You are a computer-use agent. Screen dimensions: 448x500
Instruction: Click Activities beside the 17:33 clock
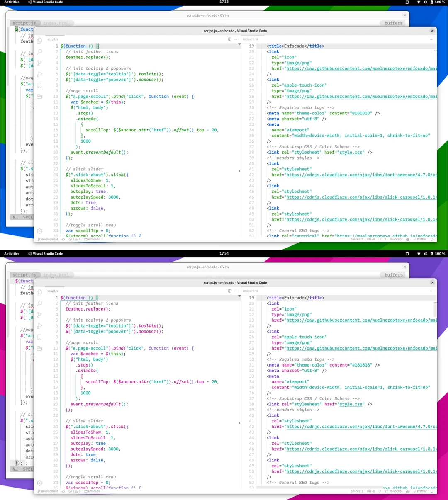tap(12, 2)
